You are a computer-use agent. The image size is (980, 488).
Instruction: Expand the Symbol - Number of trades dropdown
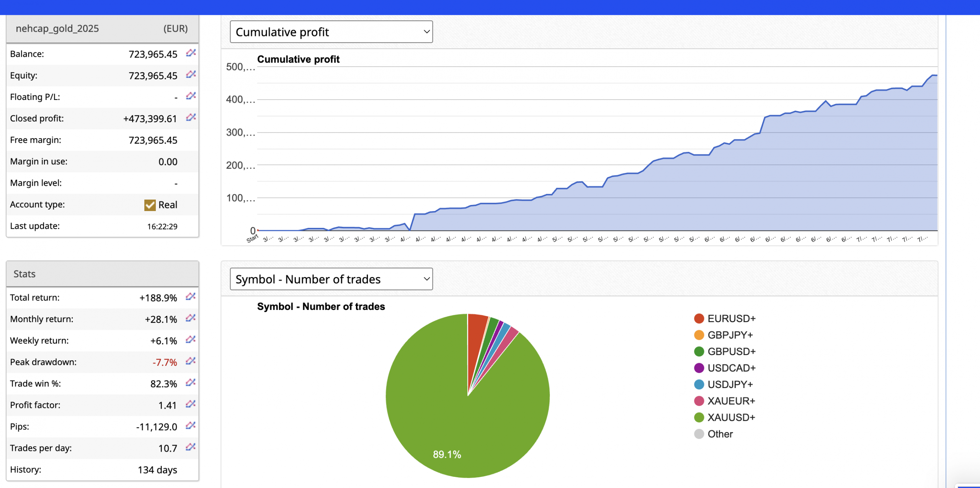point(331,279)
